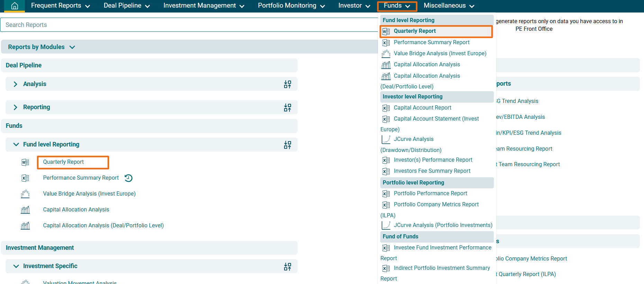Image resolution: width=644 pixels, height=284 pixels.
Task: Click the history icon beside Performance Summary Report
Action: pyautogui.click(x=128, y=178)
